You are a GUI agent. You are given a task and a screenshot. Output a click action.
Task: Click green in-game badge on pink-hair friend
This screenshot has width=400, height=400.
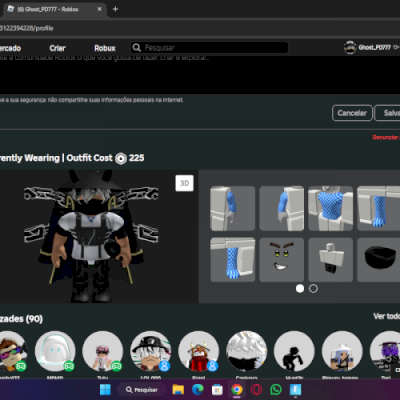pyautogui.click(x=117, y=366)
